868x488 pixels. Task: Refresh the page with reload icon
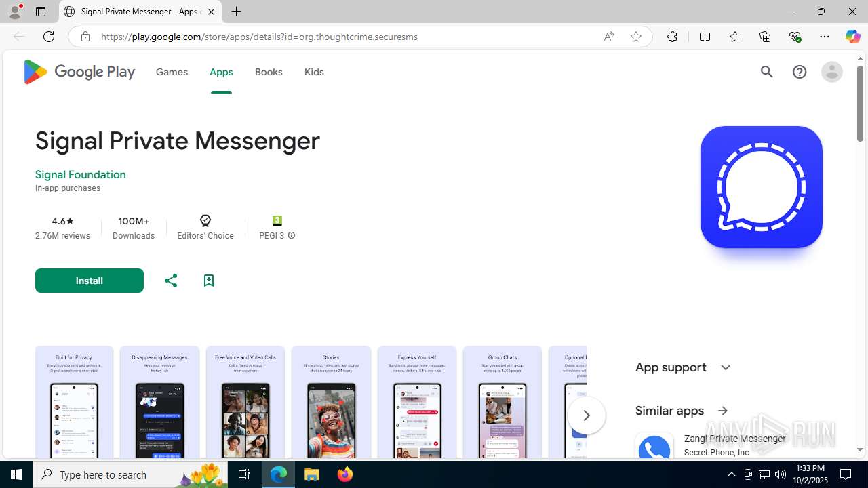coord(49,37)
